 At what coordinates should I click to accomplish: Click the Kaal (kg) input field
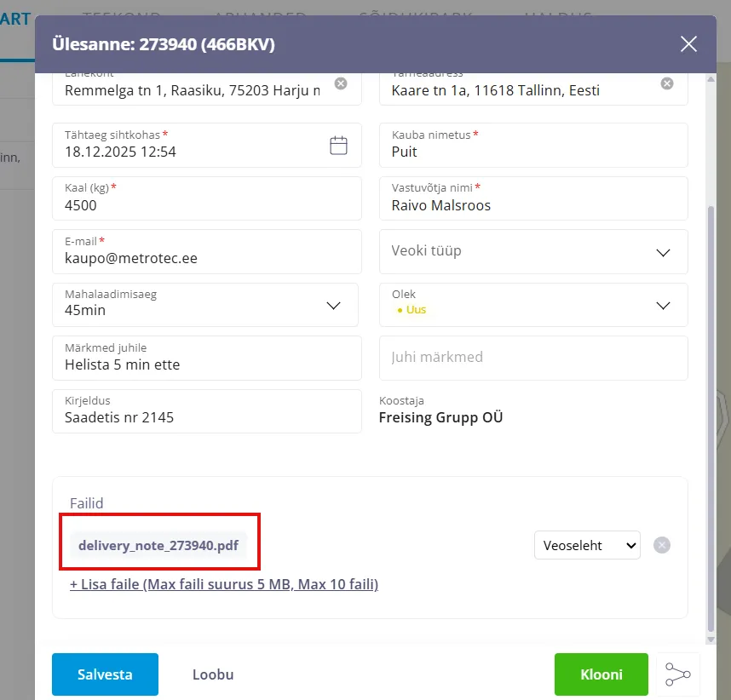(206, 205)
